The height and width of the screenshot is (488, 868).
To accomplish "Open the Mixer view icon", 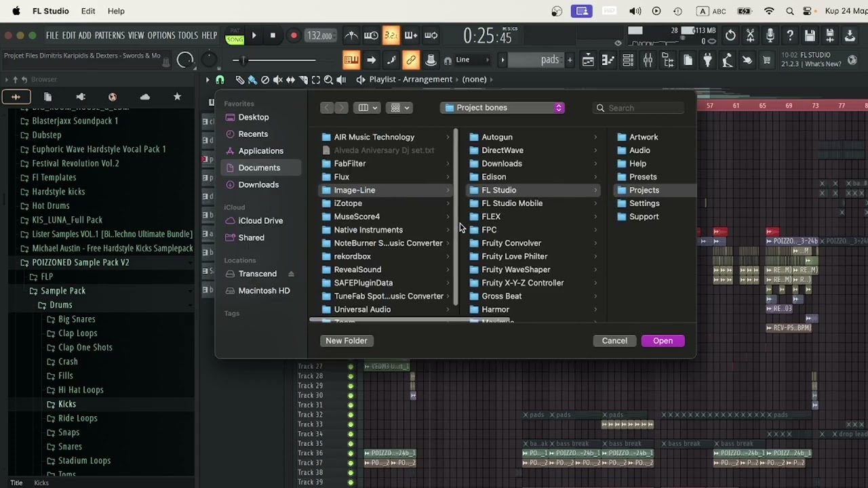I will point(648,60).
